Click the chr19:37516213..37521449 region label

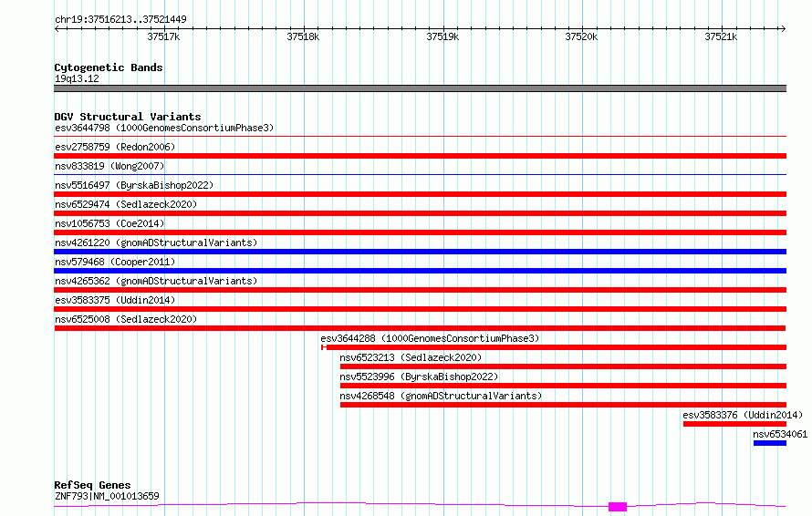(120, 19)
